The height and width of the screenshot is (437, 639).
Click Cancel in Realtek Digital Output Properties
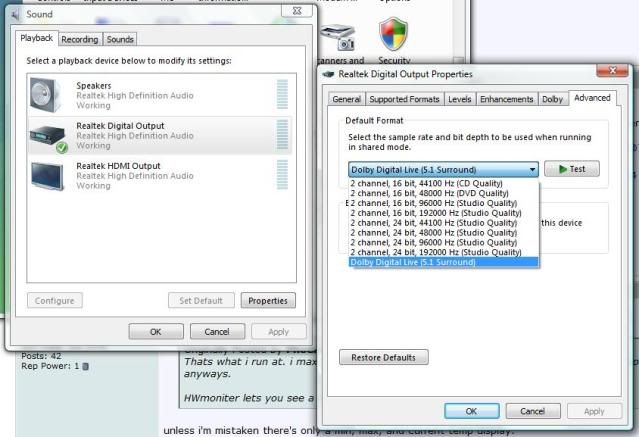tap(533, 411)
